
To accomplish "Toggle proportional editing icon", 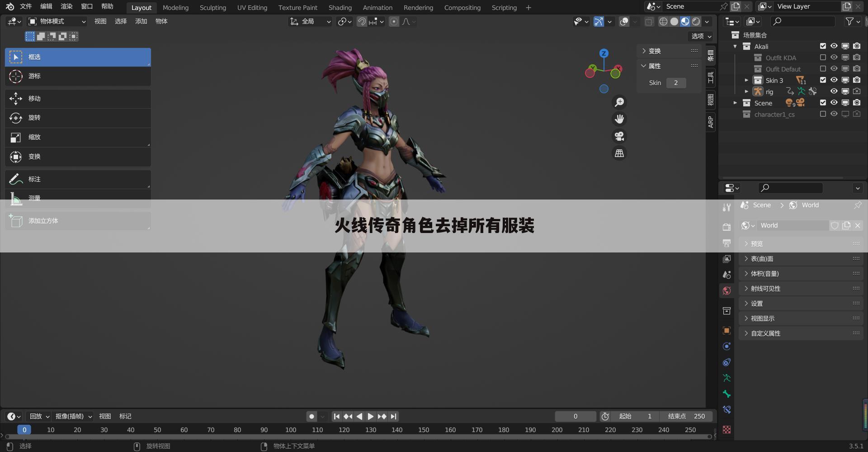I will [x=394, y=21].
